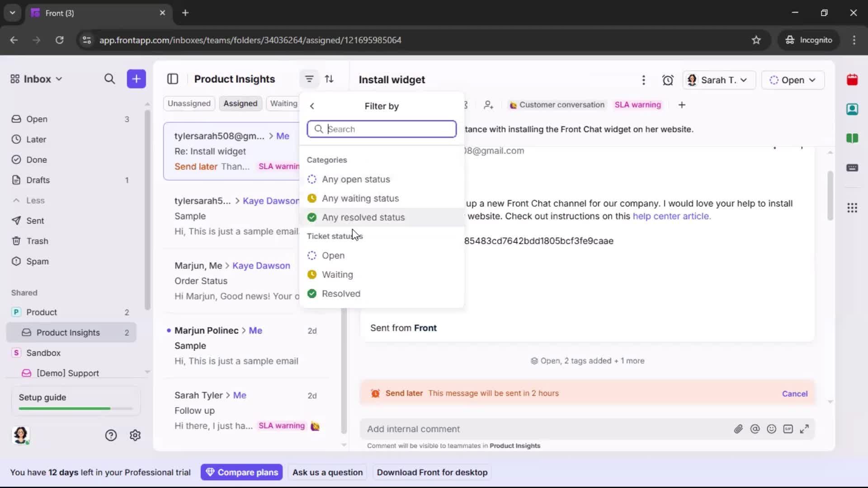Open the help center article link

click(x=672, y=216)
